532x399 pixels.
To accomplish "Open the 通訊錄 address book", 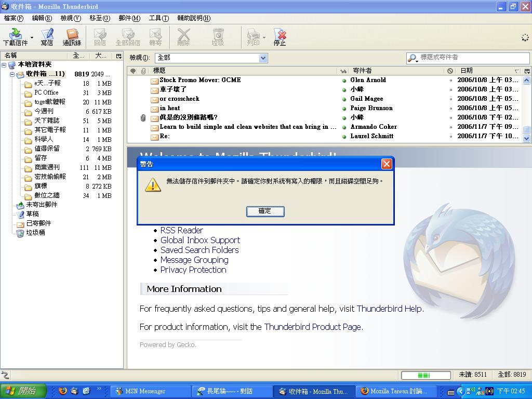I will tap(72, 37).
